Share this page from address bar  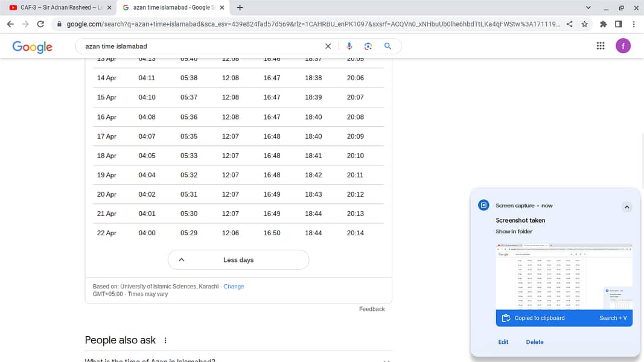[x=570, y=24]
